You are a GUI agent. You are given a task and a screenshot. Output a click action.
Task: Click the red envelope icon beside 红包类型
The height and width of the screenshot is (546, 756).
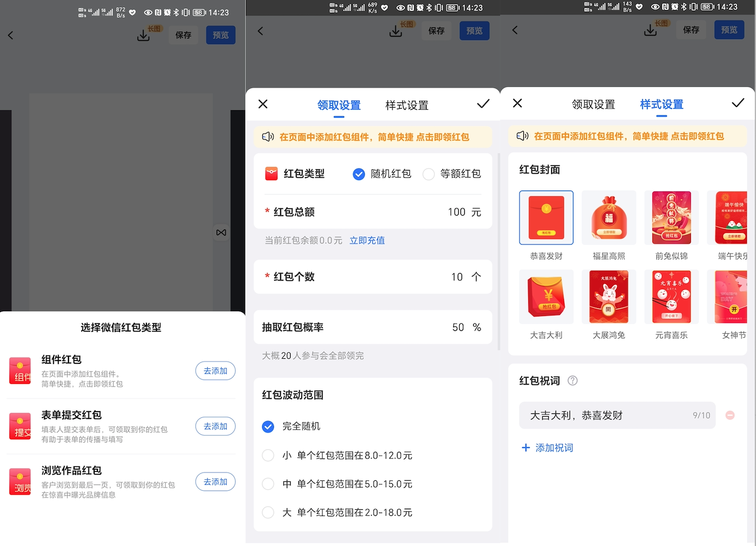[271, 174]
